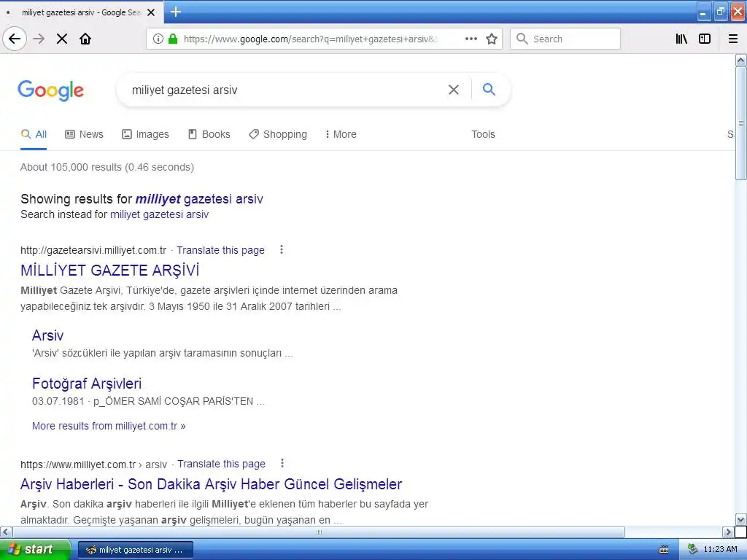This screenshot has width=747, height=560.
Task: Click the About 105,000 results text
Action: pyautogui.click(x=107, y=167)
